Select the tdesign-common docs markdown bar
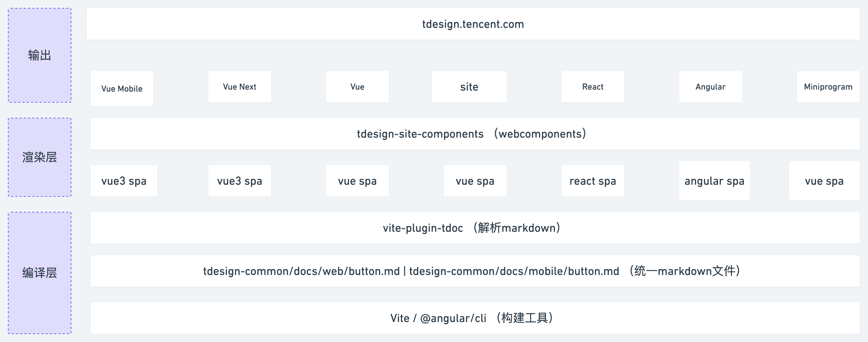The height and width of the screenshot is (342, 868). (475, 271)
